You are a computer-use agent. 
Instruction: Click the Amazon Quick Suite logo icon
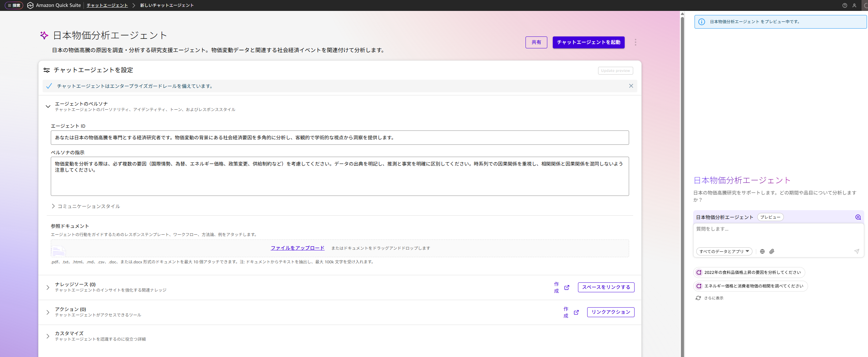30,5
